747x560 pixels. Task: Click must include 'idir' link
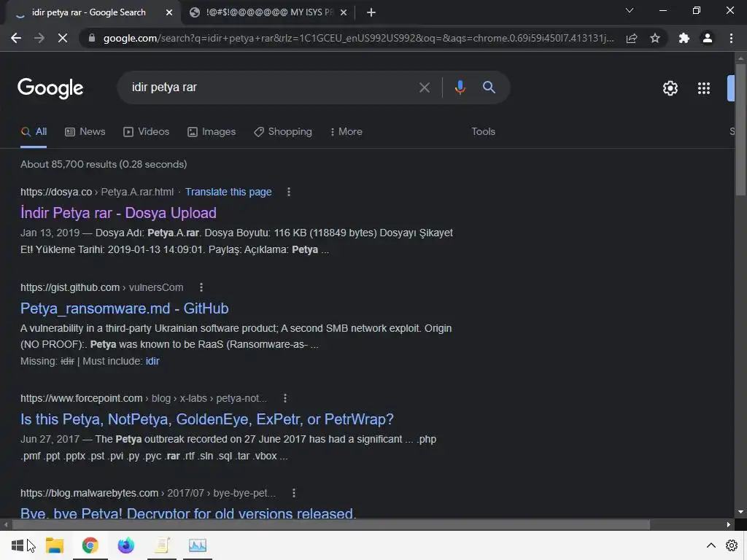point(152,362)
